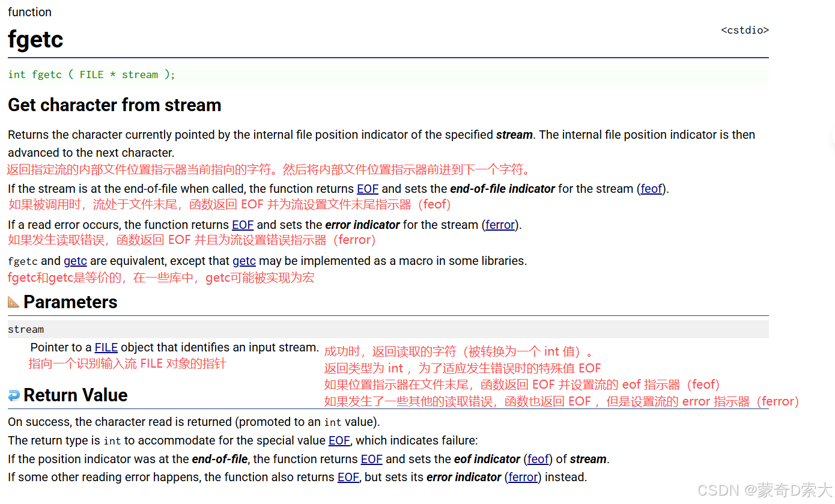
Task: Click the 'int fgetc ( FILE * stream );' prototype
Action: (91, 74)
